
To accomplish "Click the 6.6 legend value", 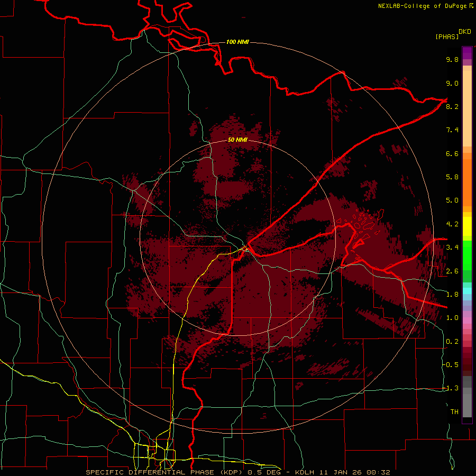I will click(452, 153).
